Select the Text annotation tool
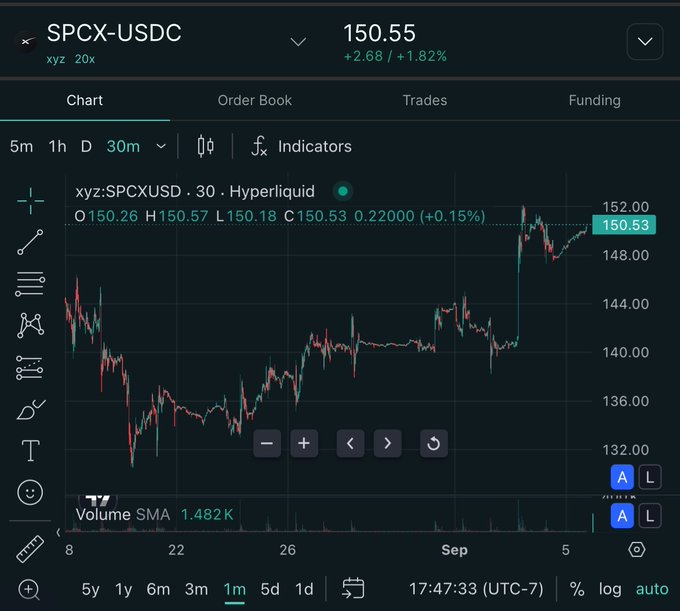Screen dimensions: 680x611 point(30,451)
